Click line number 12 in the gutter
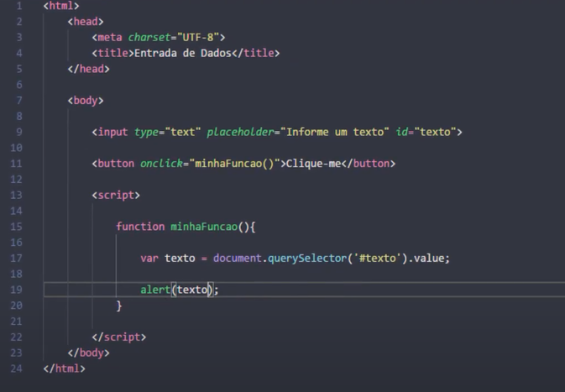 [16, 180]
